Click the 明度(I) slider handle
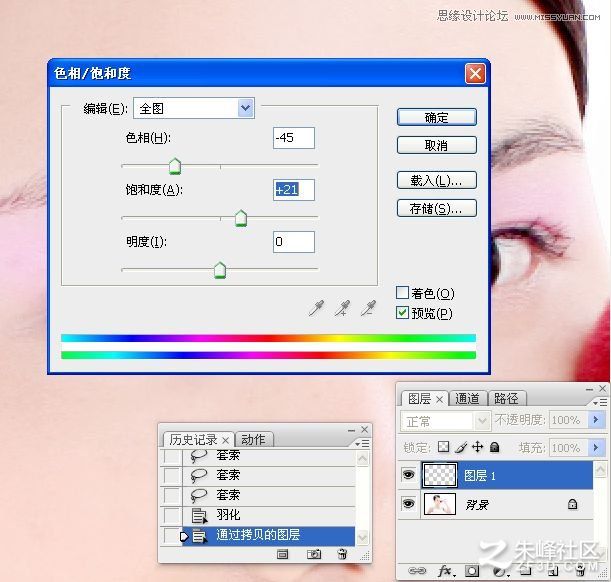This screenshot has height=582, width=611. coord(220,270)
